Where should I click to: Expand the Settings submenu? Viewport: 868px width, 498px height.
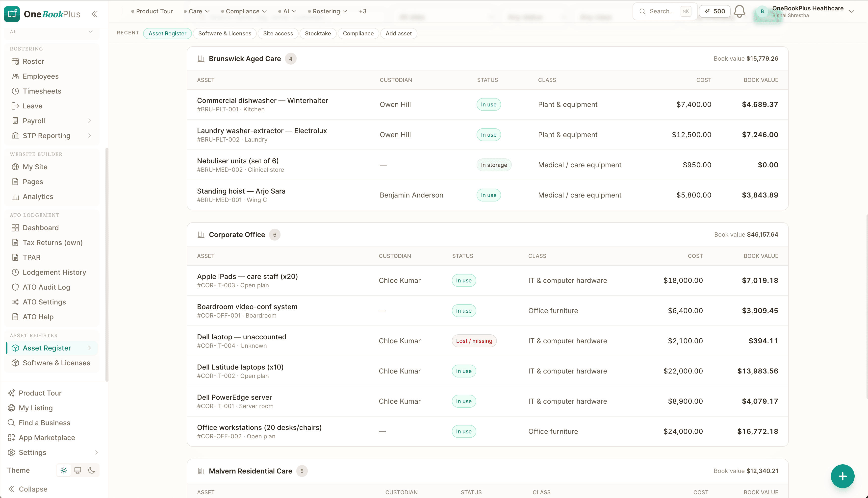point(97,452)
